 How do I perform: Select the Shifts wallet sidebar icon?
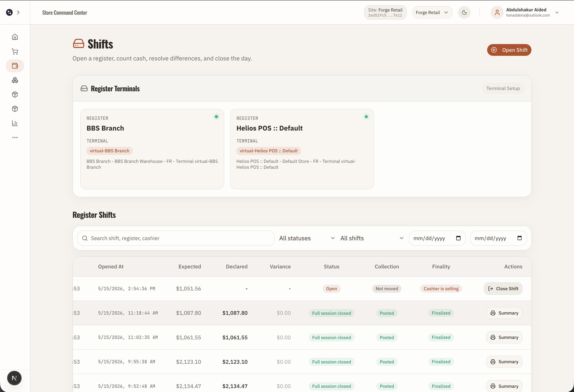click(x=15, y=66)
